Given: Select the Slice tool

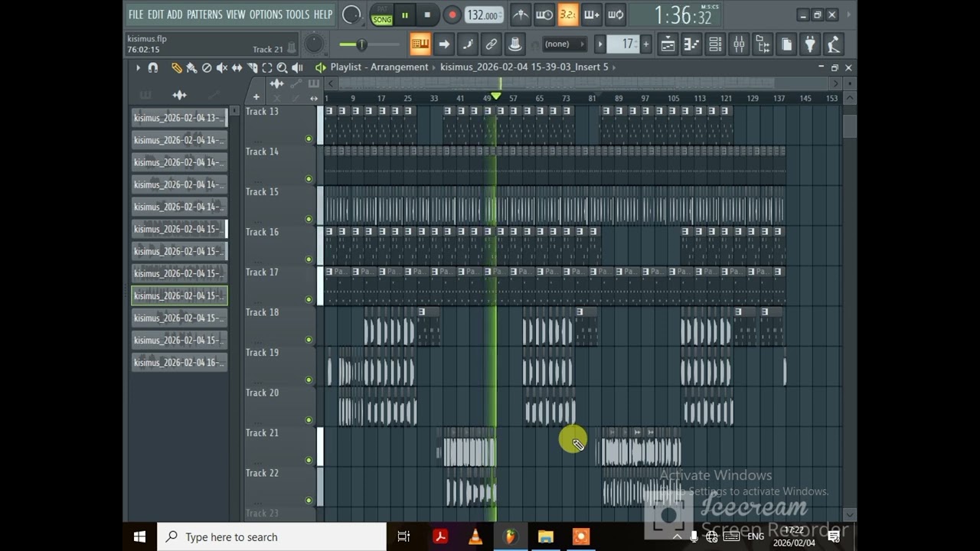Looking at the screenshot, I should tap(252, 67).
